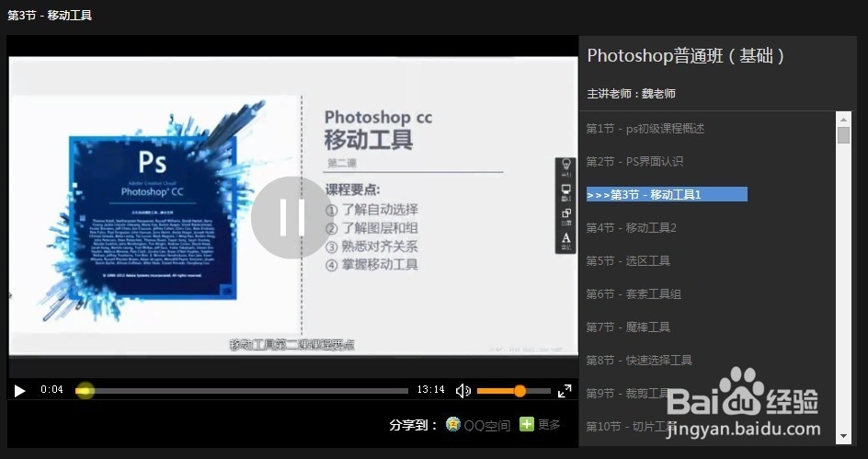The width and height of the screenshot is (868, 459).
Task: Enter fullscreen with the expand icon
Action: coord(565,391)
